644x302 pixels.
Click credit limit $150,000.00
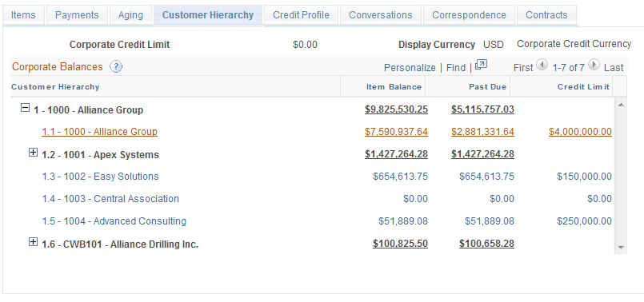(x=585, y=177)
